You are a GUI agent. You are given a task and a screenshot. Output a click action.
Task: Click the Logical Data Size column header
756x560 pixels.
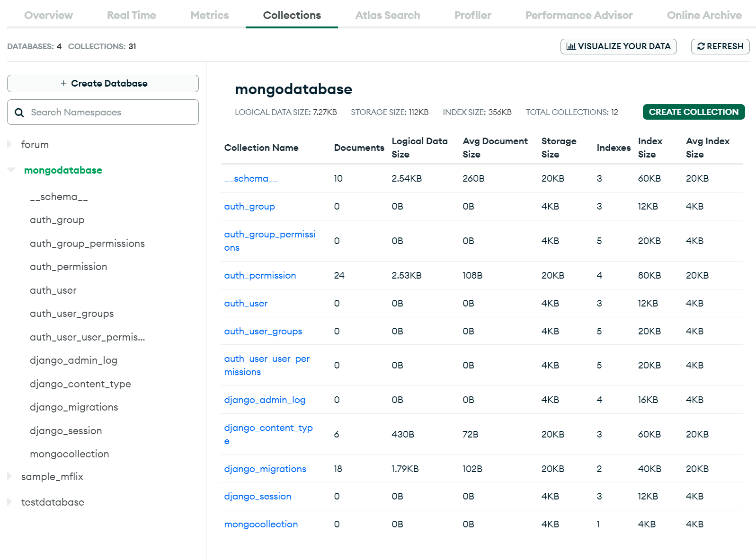pos(419,148)
